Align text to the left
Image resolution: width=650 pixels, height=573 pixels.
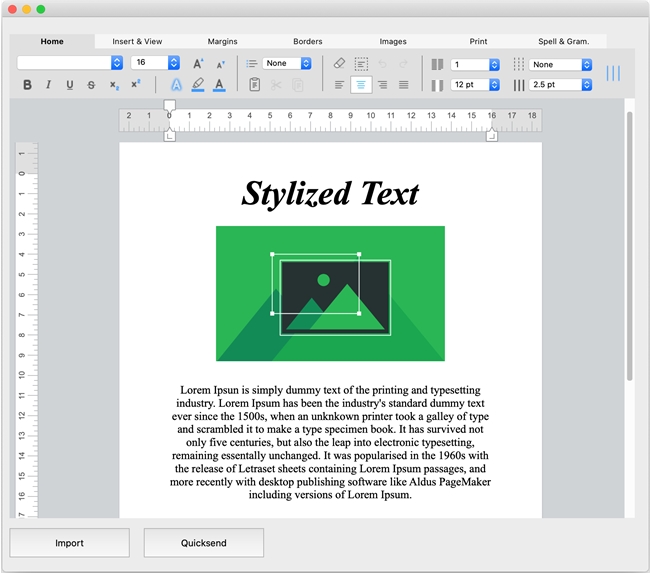(x=339, y=85)
